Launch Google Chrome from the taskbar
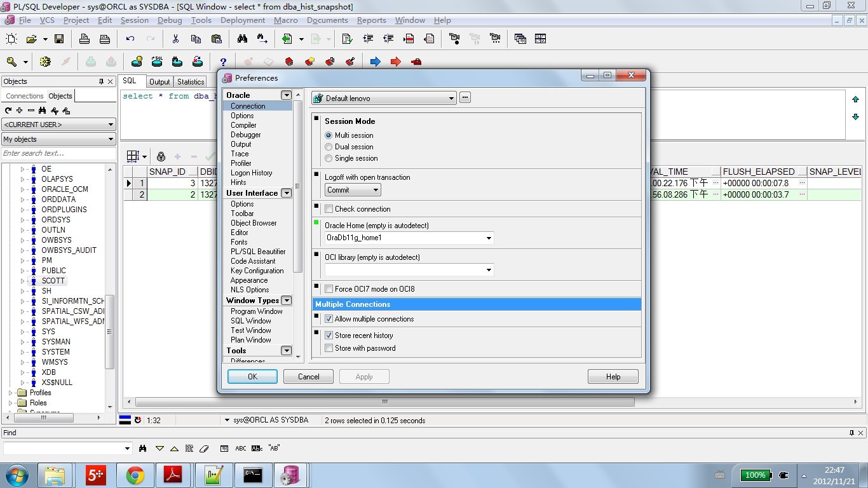Image resolution: width=868 pixels, height=488 pixels. tap(135, 475)
